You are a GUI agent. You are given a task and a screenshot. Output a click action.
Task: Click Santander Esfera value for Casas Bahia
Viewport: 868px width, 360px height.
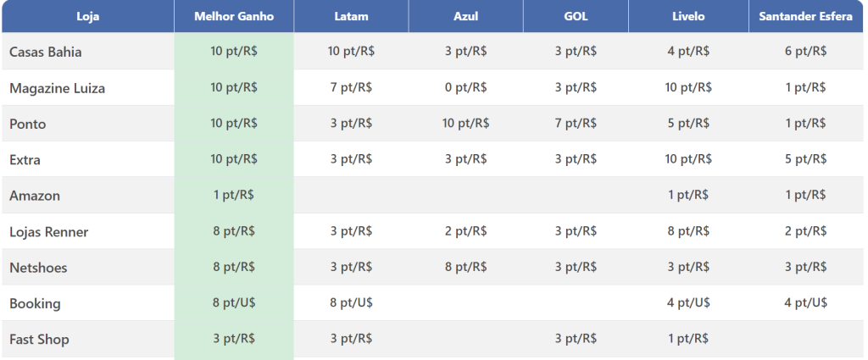pyautogui.click(x=805, y=51)
